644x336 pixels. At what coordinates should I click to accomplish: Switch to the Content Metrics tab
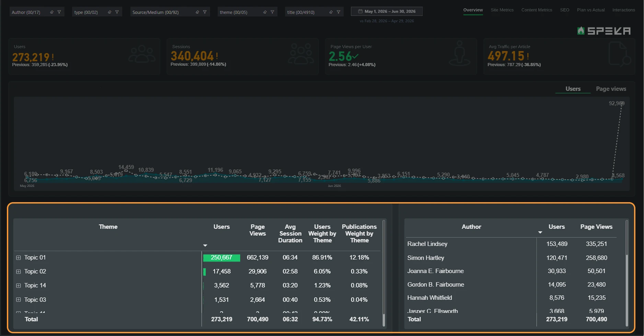click(x=537, y=10)
